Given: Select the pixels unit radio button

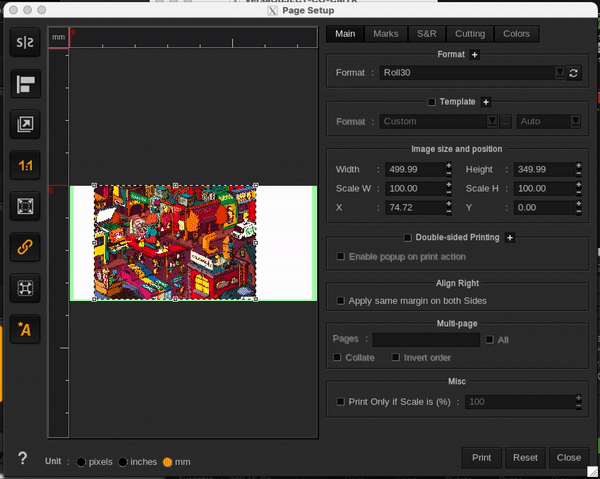Looking at the screenshot, I should pyautogui.click(x=81, y=462).
